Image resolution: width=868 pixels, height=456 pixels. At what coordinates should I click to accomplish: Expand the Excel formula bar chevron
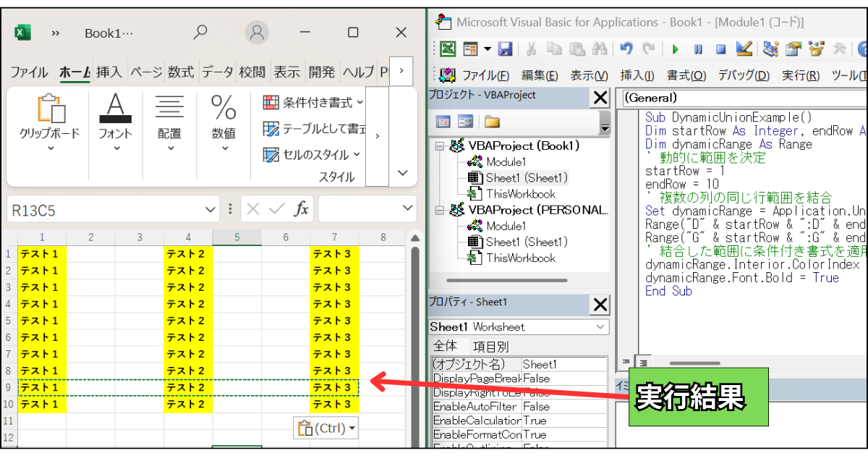407,209
